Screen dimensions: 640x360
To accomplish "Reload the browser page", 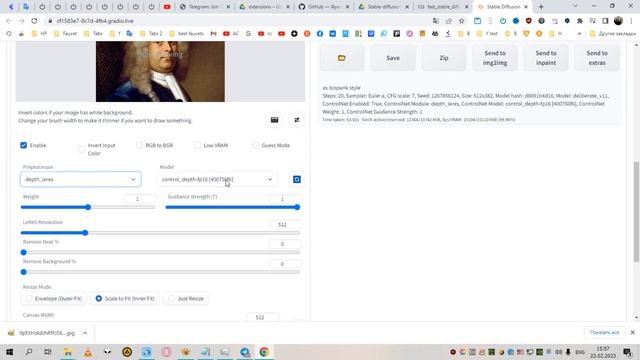I will click(34, 21).
